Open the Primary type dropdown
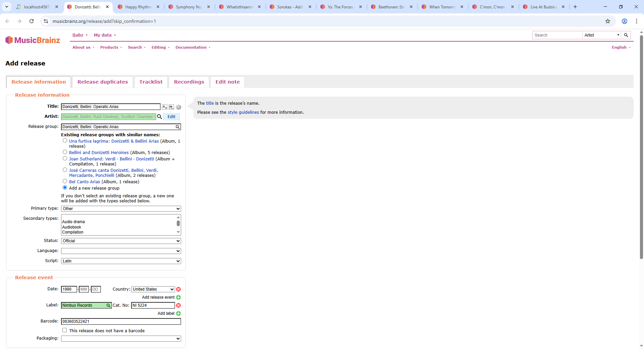 coord(121,209)
